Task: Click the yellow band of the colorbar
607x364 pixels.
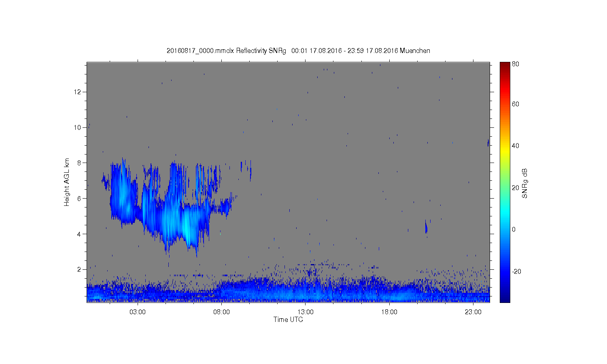Action: 505,152
